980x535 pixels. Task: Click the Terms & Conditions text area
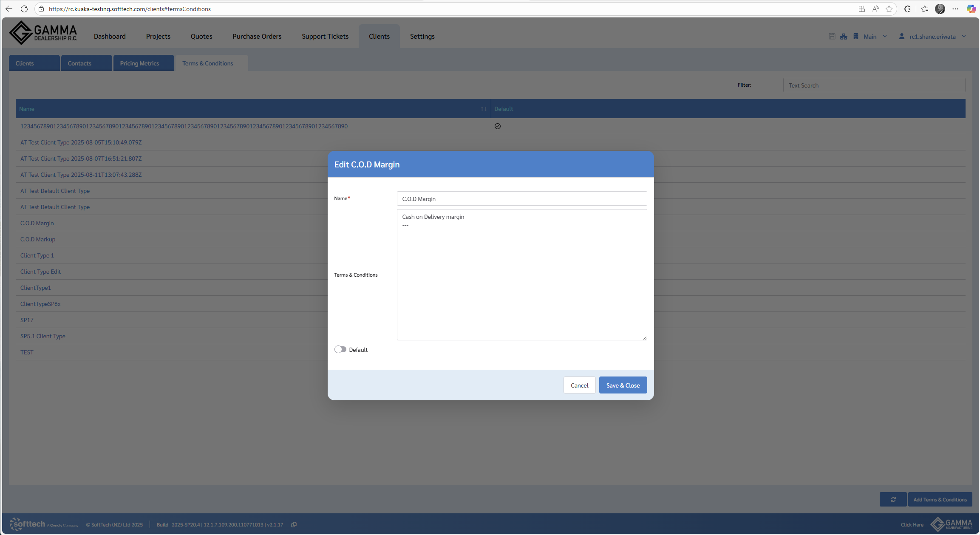[521, 275]
